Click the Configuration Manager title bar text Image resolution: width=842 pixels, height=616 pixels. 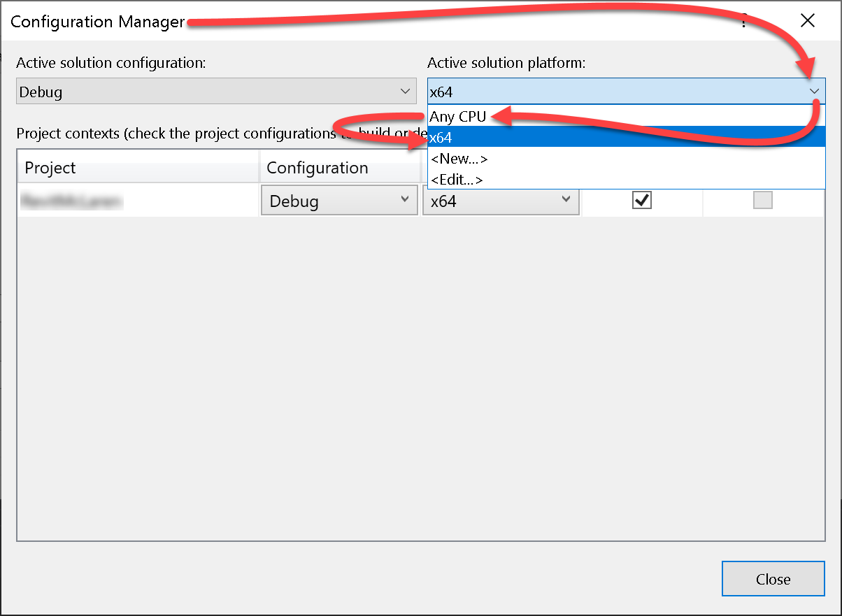98,22
